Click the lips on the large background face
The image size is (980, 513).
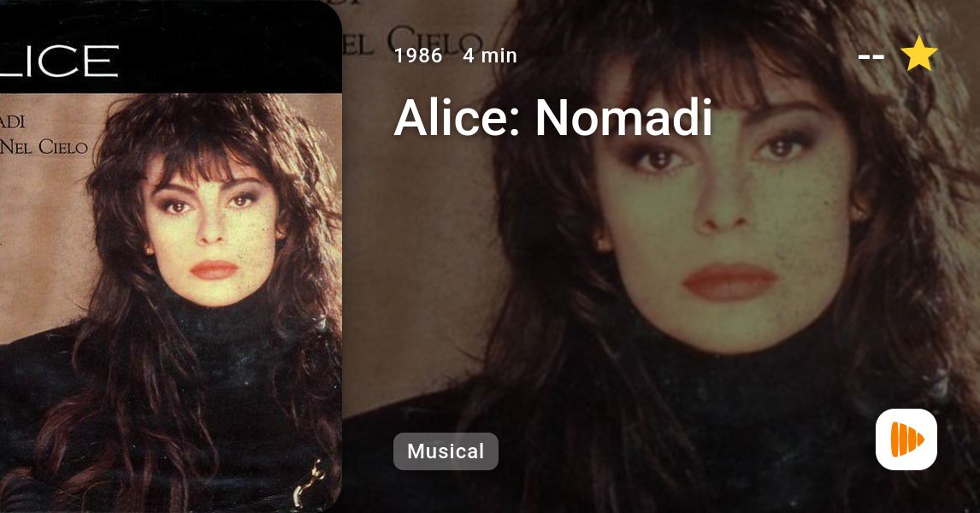730,282
